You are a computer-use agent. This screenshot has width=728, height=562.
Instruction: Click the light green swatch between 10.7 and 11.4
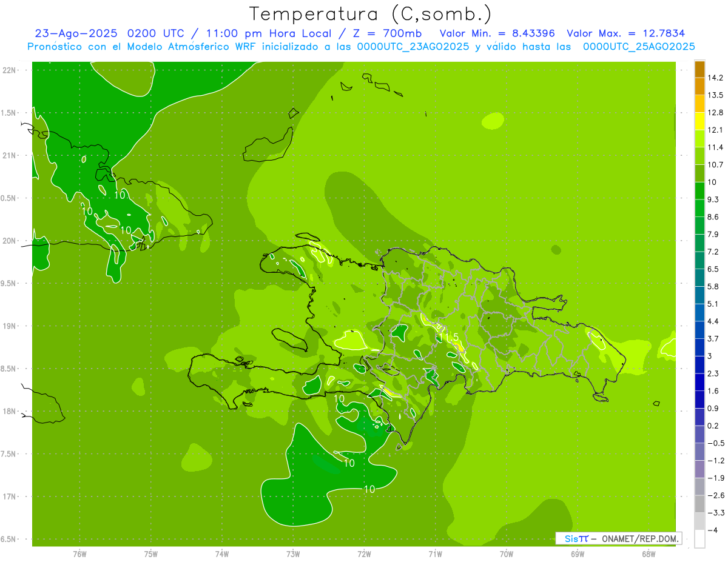[x=699, y=156]
